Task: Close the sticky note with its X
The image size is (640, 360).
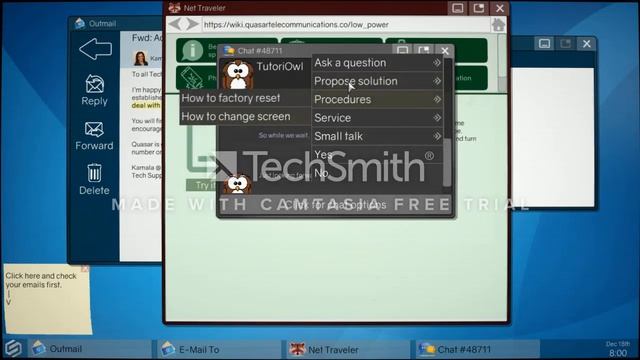Action: pos(84,269)
